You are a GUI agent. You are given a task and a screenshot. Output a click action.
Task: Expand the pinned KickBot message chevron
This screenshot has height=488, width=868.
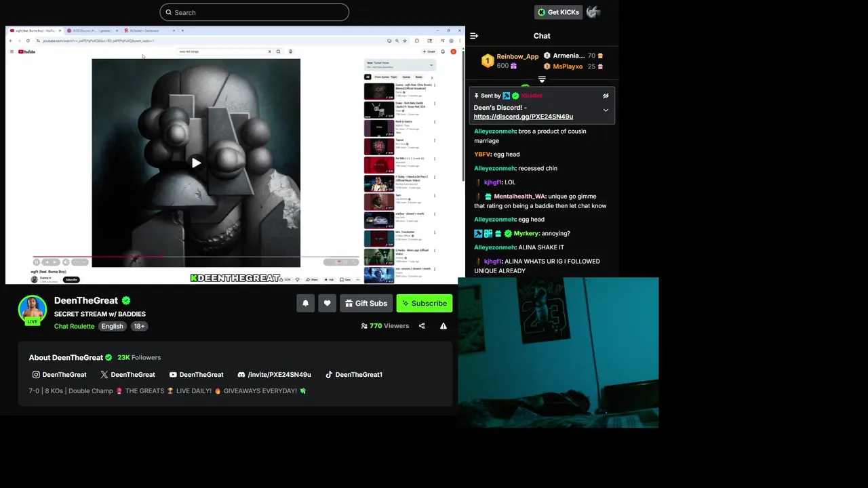click(x=606, y=110)
